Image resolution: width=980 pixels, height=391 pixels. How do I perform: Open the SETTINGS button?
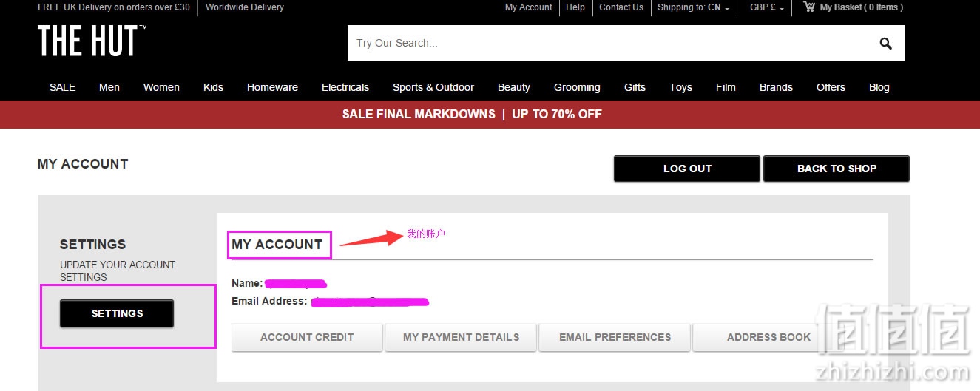117,313
